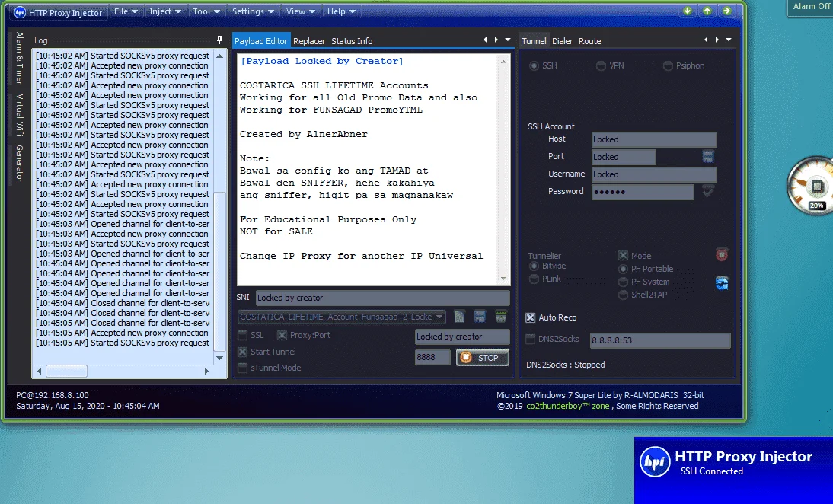This screenshot has height=504, width=833.
Task: Open the Alarm & Timer side panel
Action: pos(19,58)
